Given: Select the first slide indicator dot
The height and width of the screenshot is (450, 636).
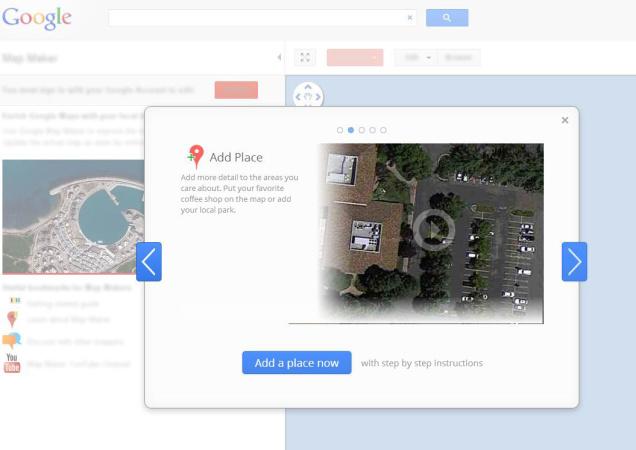Looking at the screenshot, I should 340,130.
